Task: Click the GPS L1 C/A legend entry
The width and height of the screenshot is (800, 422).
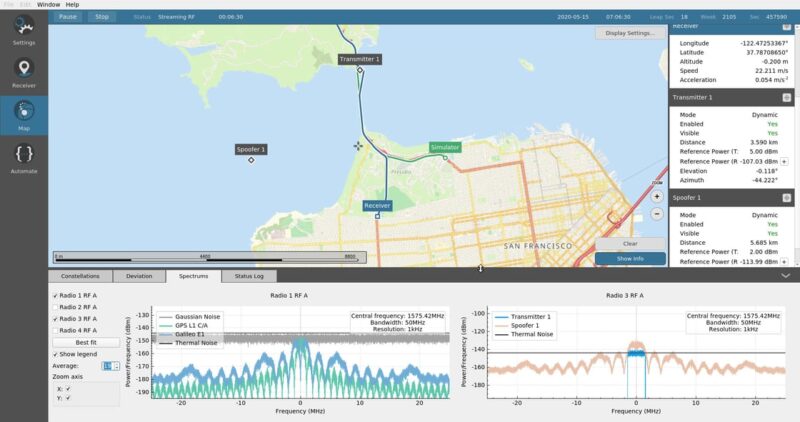Action: click(x=184, y=326)
